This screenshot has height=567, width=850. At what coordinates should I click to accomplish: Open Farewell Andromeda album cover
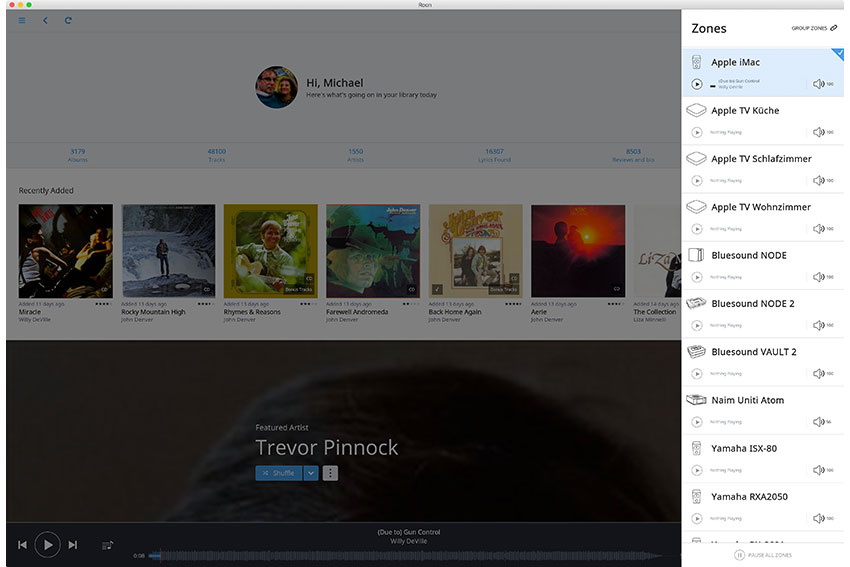pos(373,251)
